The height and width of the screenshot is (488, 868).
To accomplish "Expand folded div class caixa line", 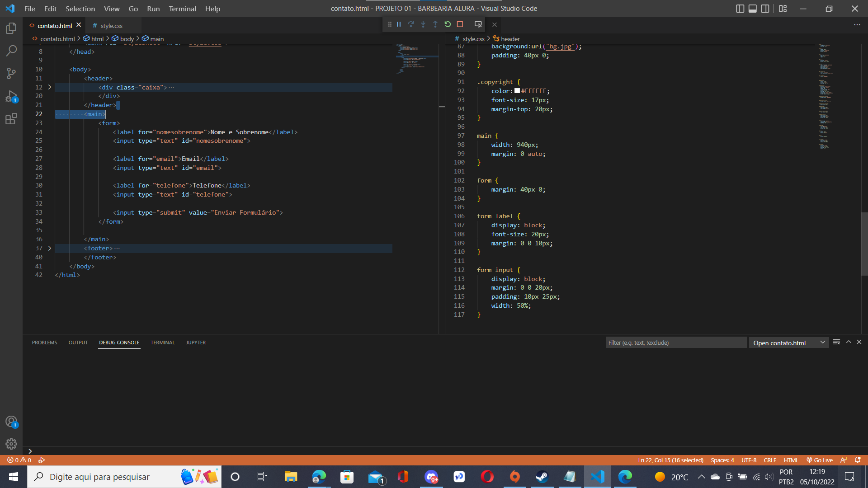I will tap(50, 87).
